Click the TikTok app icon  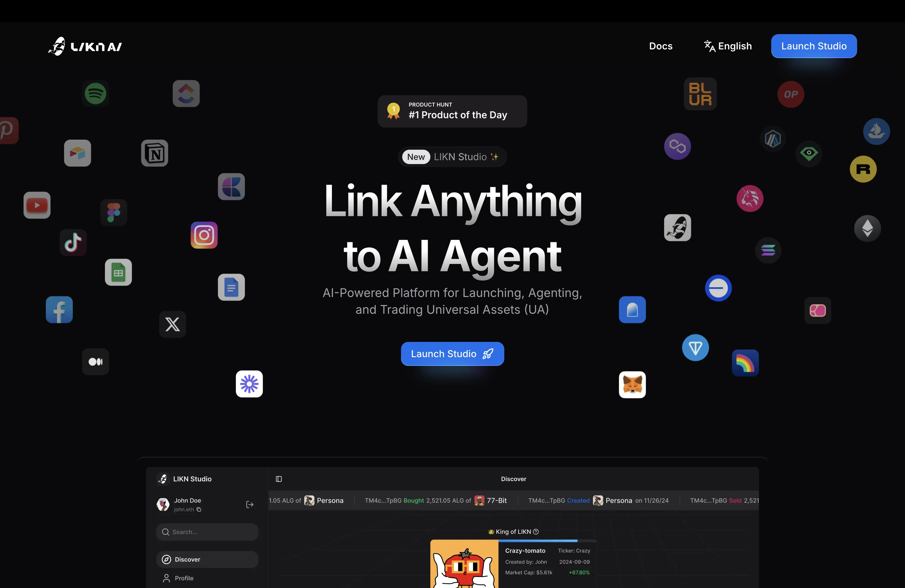click(73, 242)
